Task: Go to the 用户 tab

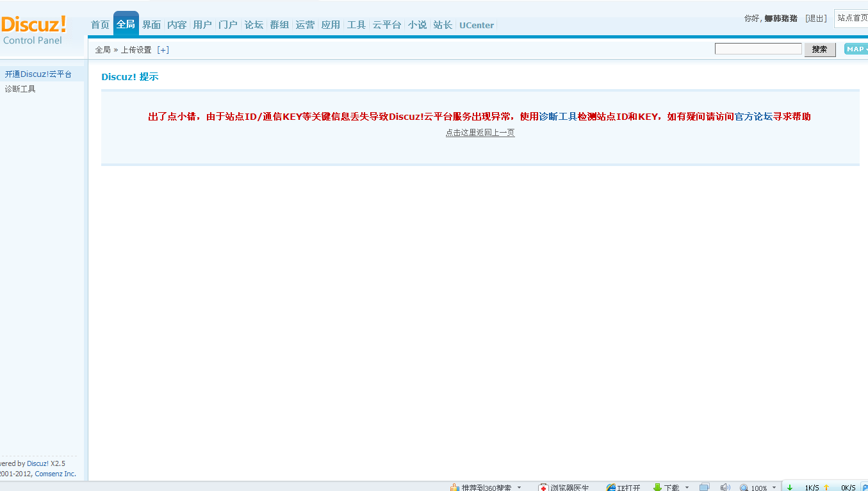Action: 202,25
